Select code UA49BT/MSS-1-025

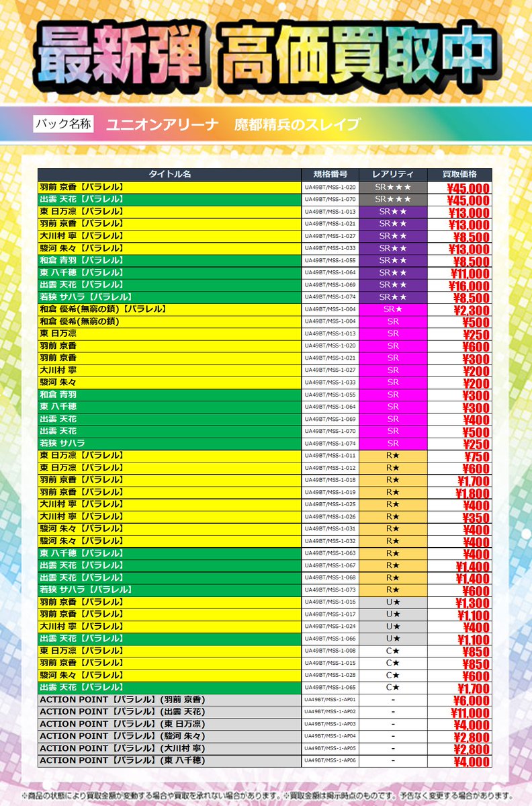330,504
